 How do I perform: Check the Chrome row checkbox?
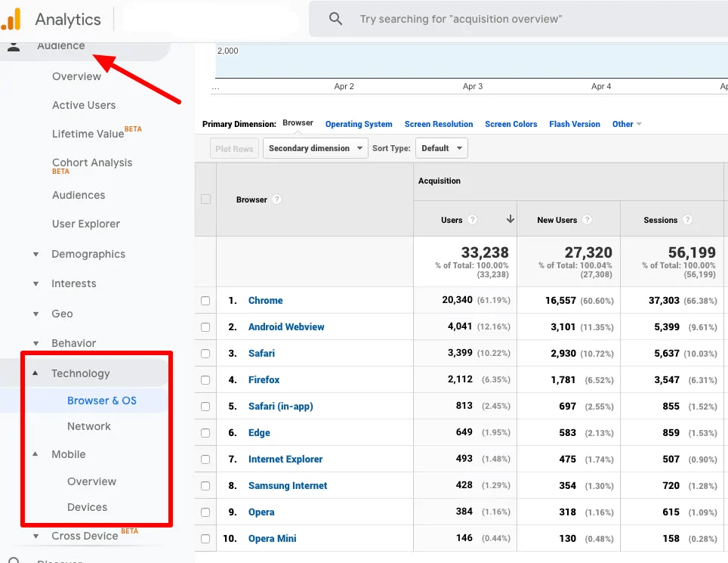tap(205, 301)
